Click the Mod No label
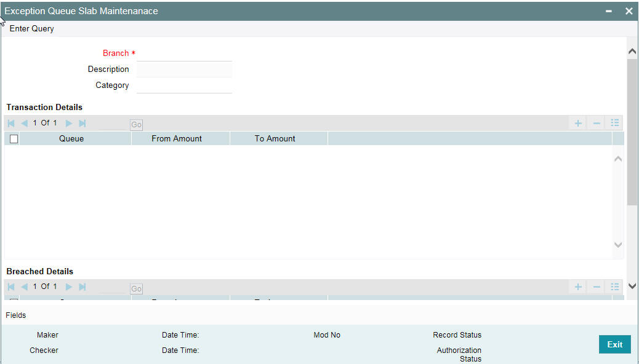Viewport: 639px width, 364px height. [x=327, y=335]
